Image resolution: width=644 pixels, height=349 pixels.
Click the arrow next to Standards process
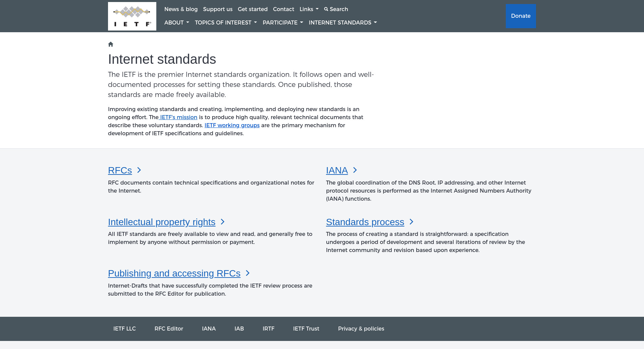(x=411, y=222)
